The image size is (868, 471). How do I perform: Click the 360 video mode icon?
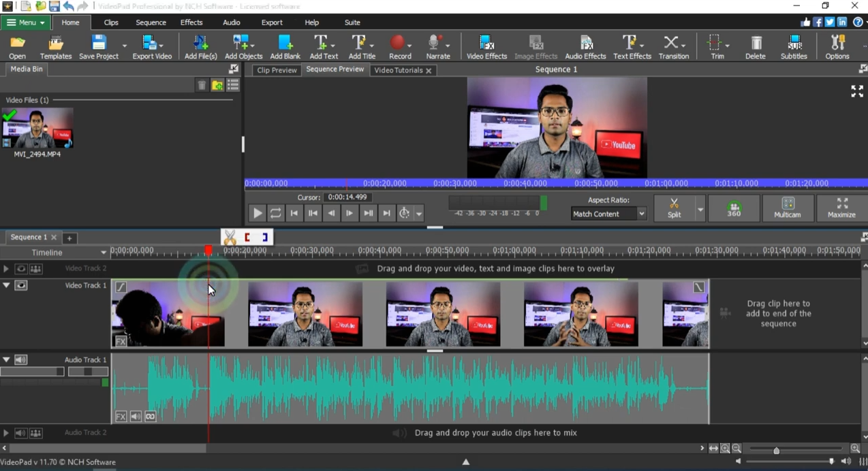734,208
